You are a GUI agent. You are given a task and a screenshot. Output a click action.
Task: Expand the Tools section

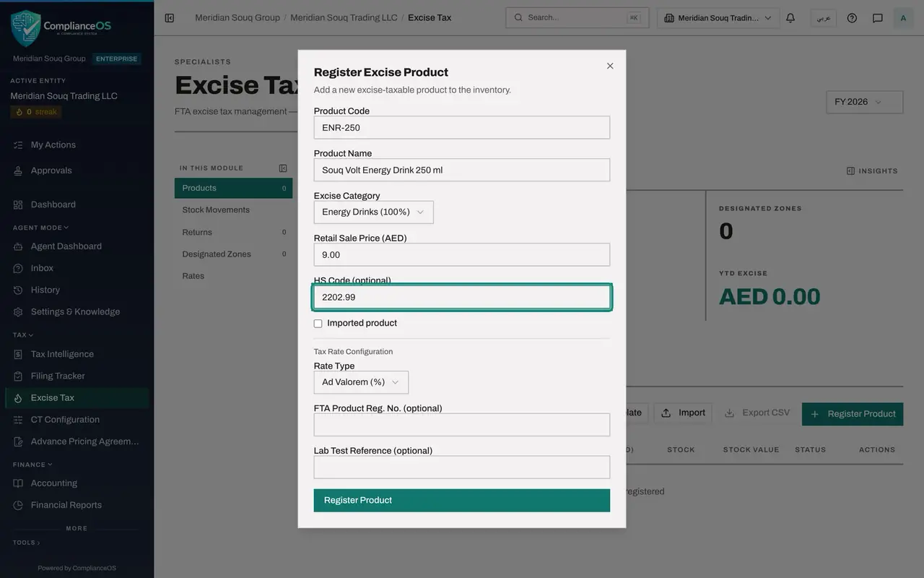[x=27, y=543]
